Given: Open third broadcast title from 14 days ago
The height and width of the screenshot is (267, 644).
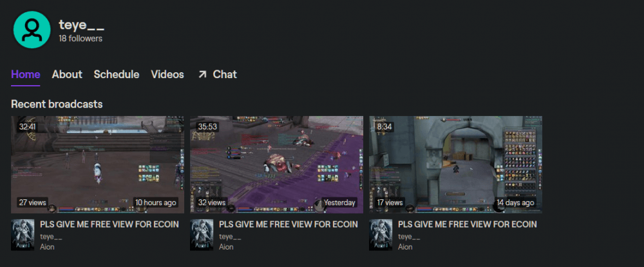Looking at the screenshot, I should [468, 224].
